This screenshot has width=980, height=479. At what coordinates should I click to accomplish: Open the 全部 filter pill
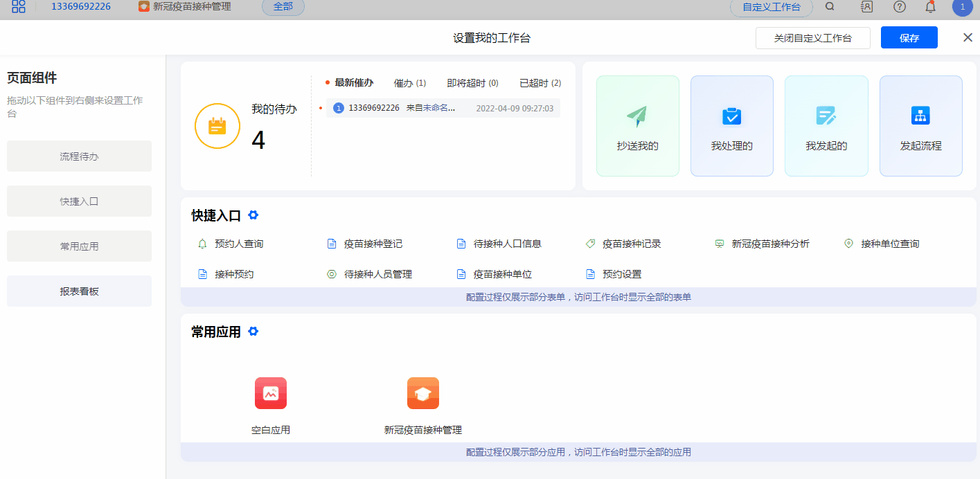(283, 7)
